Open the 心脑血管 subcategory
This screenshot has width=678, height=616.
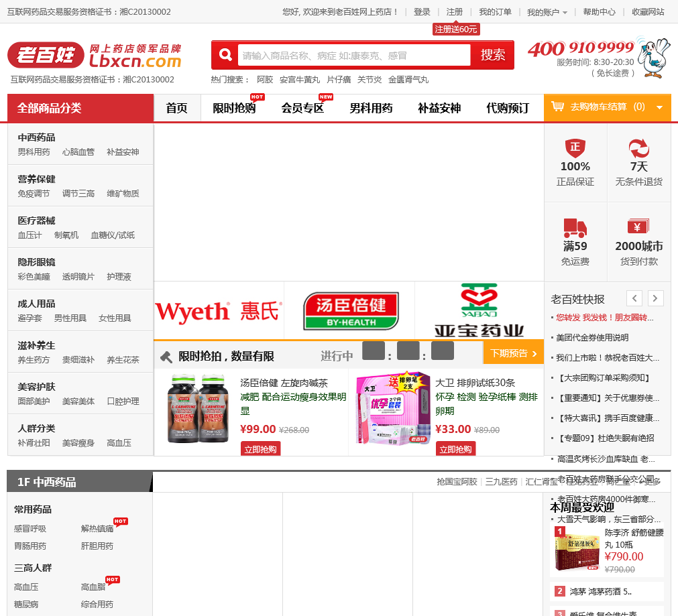click(78, 151)
